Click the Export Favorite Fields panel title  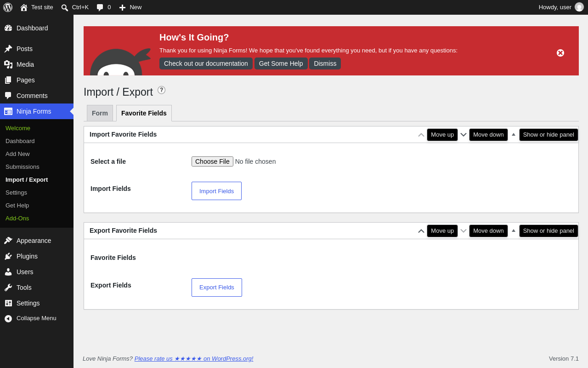(x=123, y=230)
